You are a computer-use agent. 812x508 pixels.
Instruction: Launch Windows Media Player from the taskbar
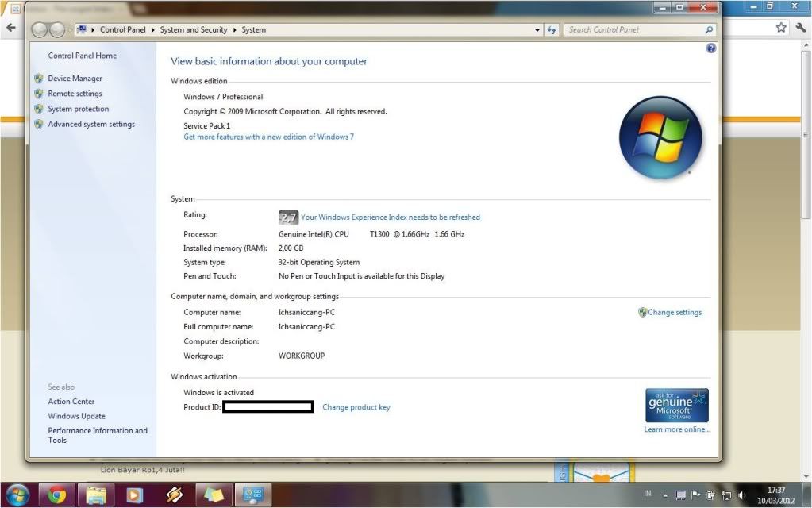135,495
